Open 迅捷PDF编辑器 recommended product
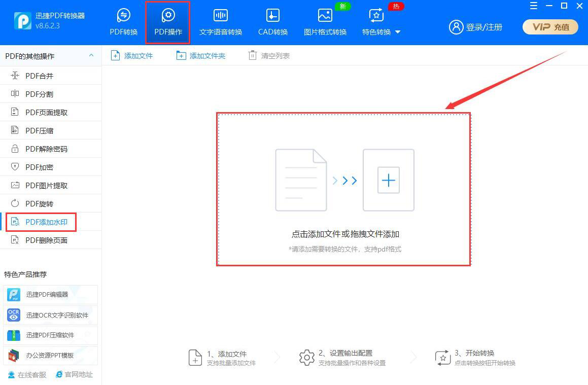Viewport: 588px width, 385px height. 50,295
